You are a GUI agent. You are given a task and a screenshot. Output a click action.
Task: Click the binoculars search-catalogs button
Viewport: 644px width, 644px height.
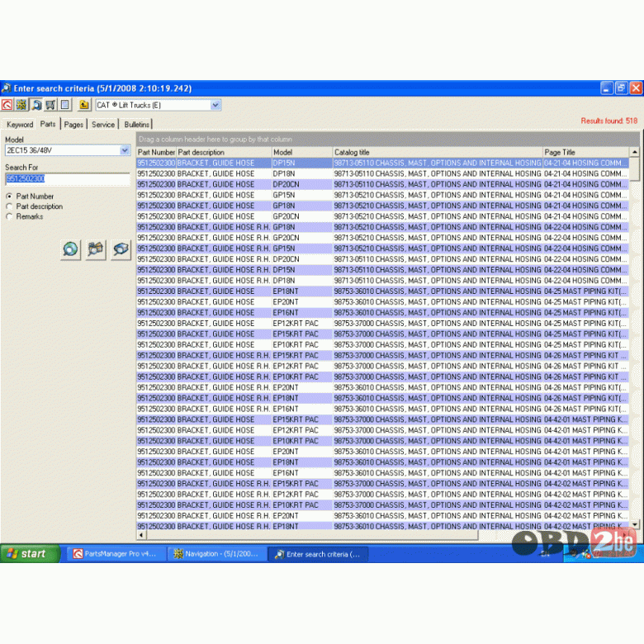pyautogui.click(x=96, y=249)
